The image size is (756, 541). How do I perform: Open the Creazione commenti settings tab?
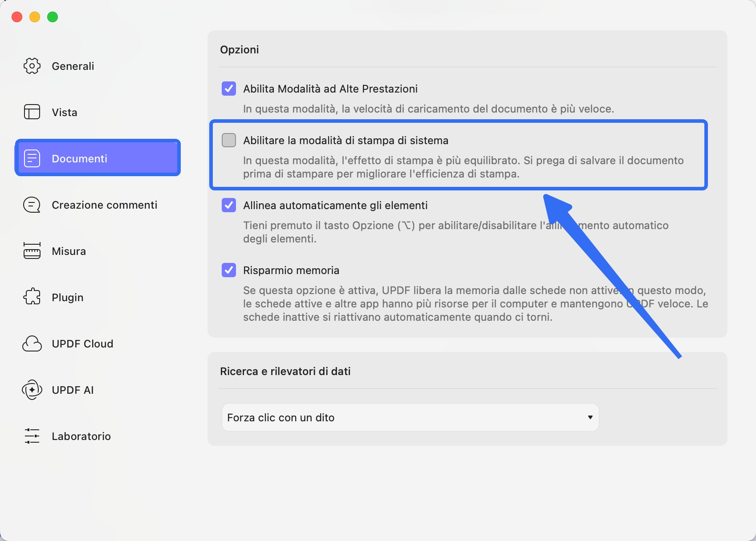tap(104, 205)
